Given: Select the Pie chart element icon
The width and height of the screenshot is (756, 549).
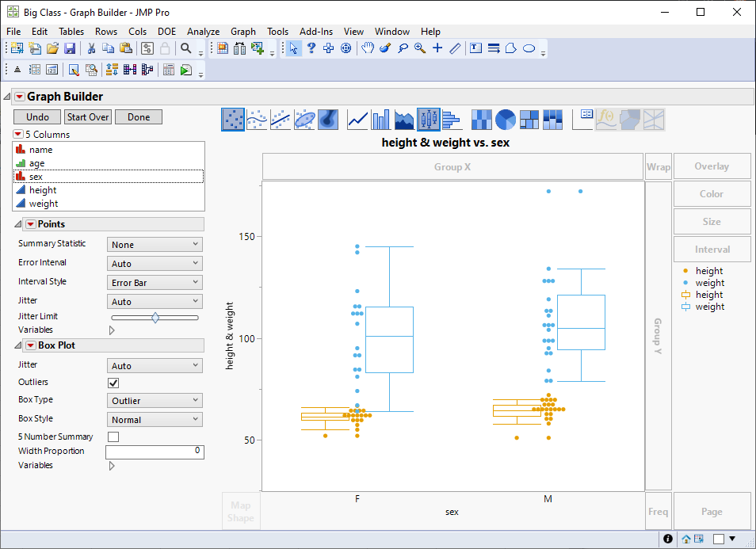Looking at the screenshot, I should (506, 120).
